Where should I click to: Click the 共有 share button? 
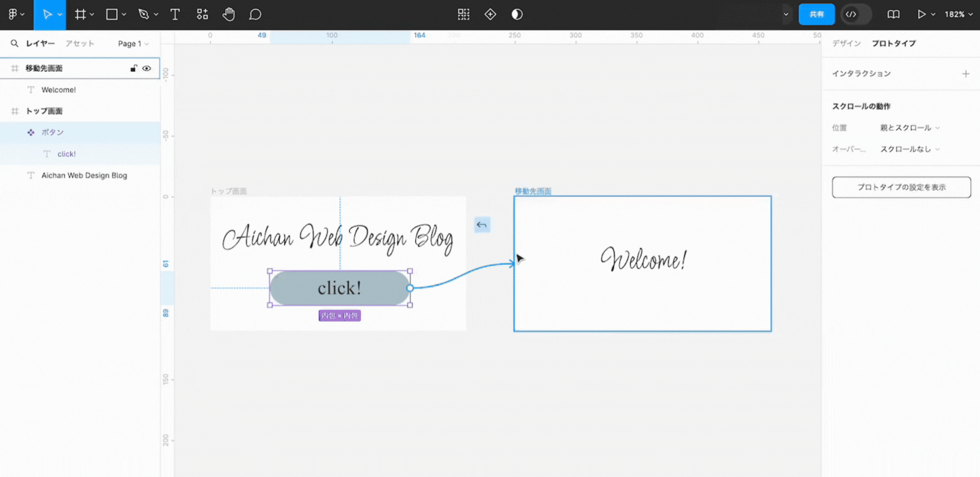pos(816,14)
